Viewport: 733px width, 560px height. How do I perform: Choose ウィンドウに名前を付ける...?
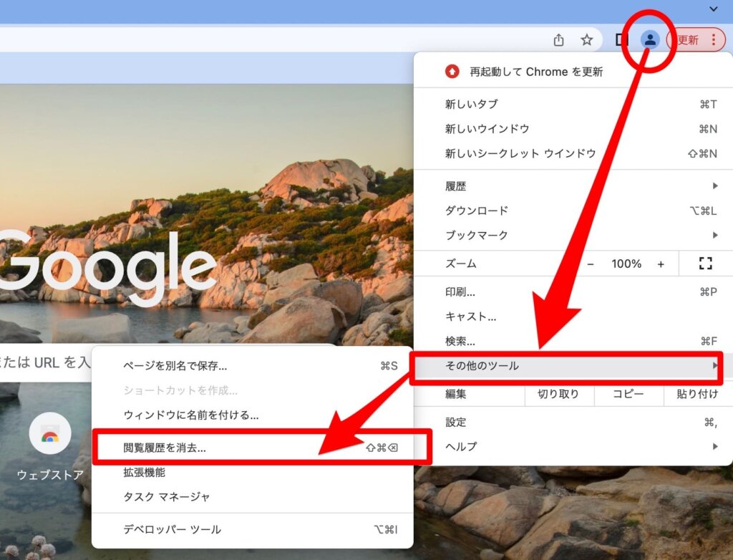point(253,415)
